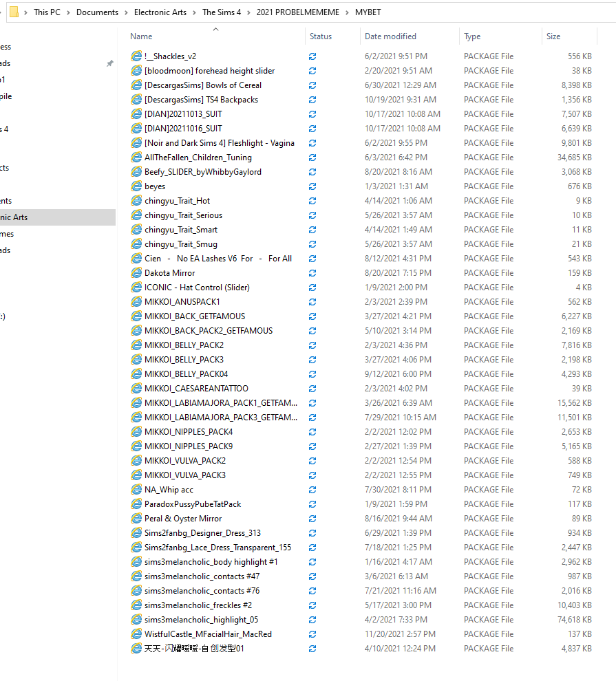Click icon of sims3melancholic_highlight_05

point(136,619)
